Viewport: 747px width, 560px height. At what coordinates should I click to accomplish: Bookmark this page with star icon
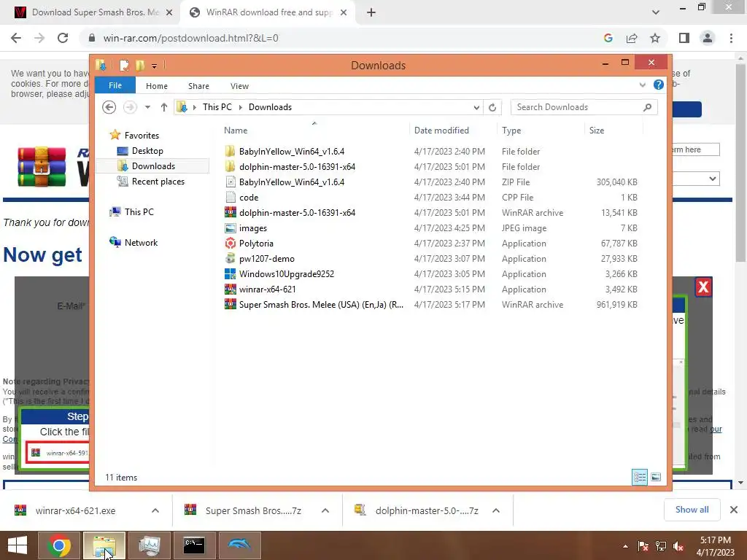pos(655,38)
